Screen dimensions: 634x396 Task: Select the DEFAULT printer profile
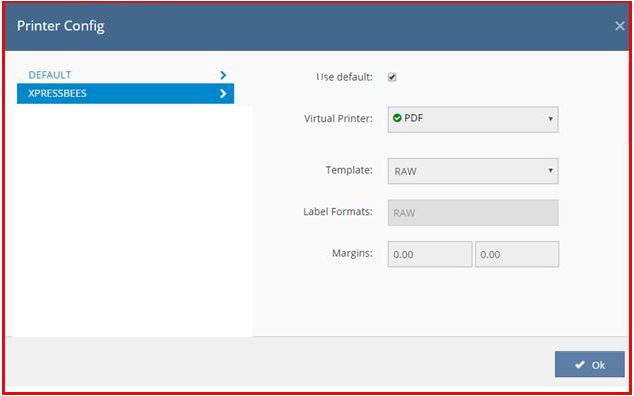125,75
